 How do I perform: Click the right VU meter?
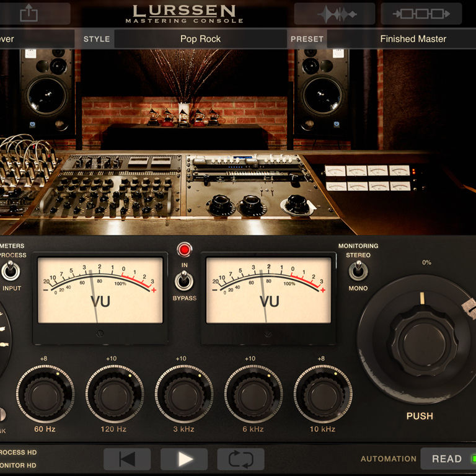[x=268, y=291]
